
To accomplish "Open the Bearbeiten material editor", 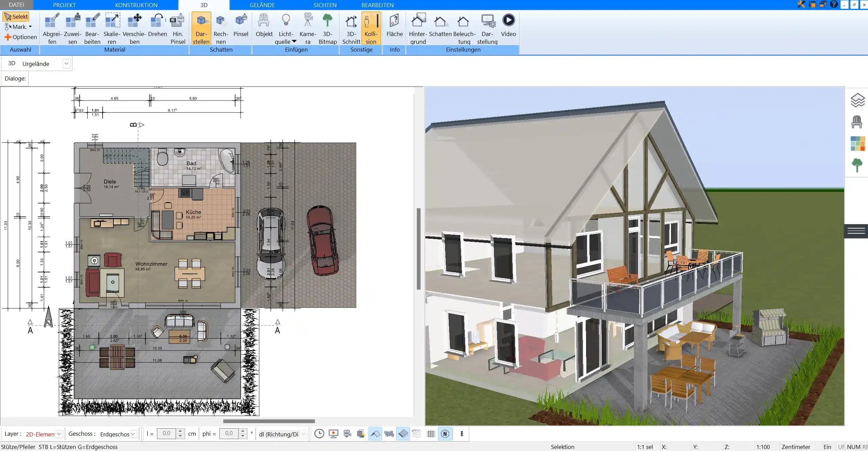I will 92,29.
